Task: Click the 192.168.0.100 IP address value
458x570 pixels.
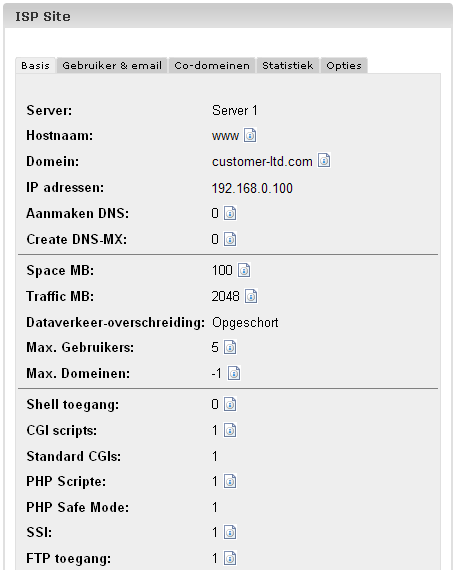Action: click(252, 188)
